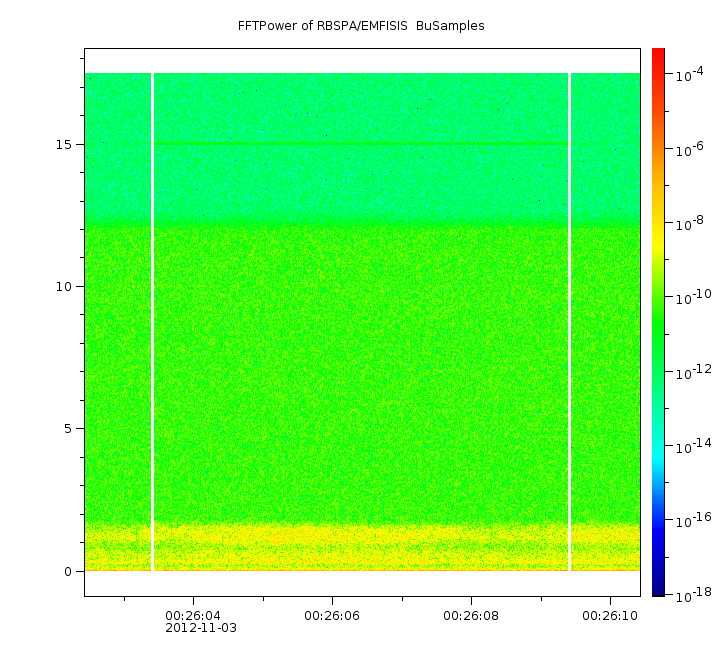The width and height of the screenshot is (724, 656).
Task: Click the red top of the colorbar
Action: click(x=658, y=58)
